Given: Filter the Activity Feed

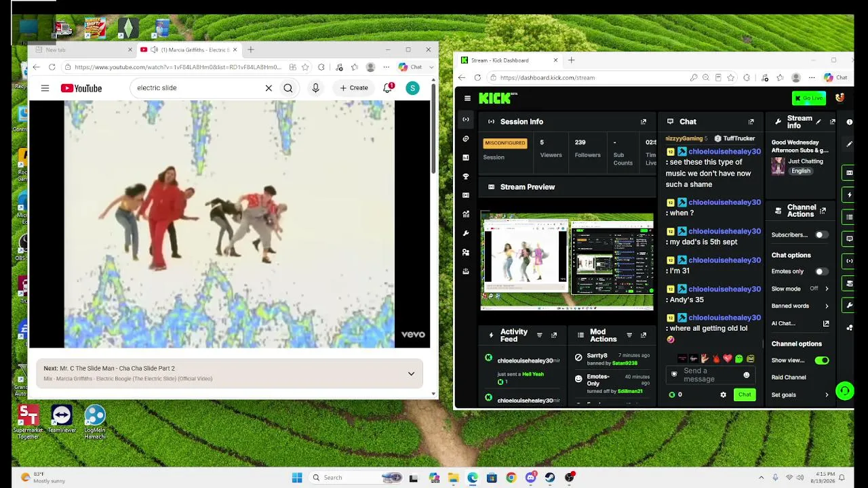Looking at the screenshot, I should click(x=540, y=335).
